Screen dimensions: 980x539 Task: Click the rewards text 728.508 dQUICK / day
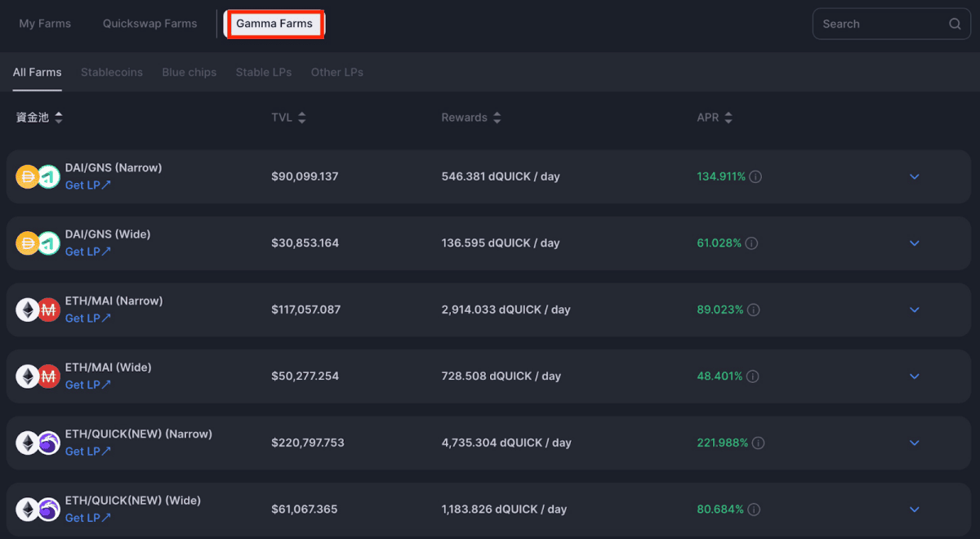click(x=501, y=376)
